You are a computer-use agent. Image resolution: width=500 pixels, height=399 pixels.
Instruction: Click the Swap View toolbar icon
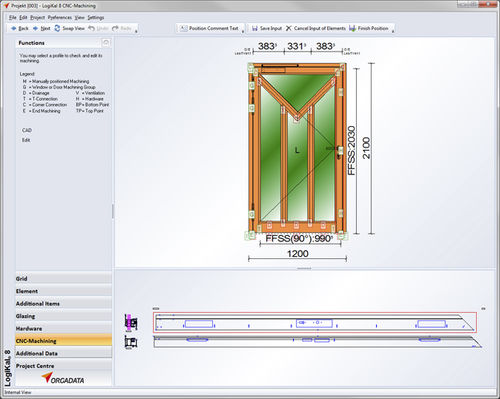tap(57, 29)
